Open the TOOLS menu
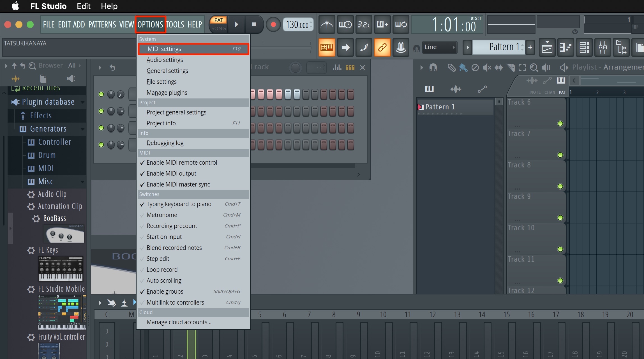 [175, 25]
